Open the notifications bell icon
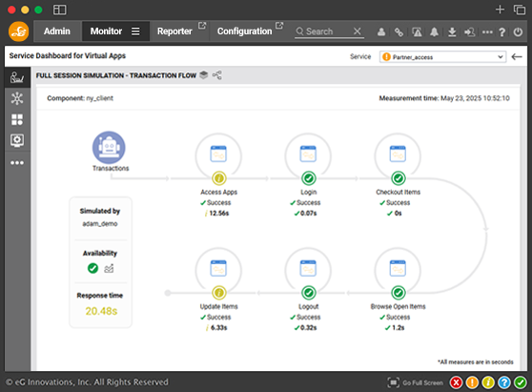Viewport: 532px width, 392px height. [434, 31]
